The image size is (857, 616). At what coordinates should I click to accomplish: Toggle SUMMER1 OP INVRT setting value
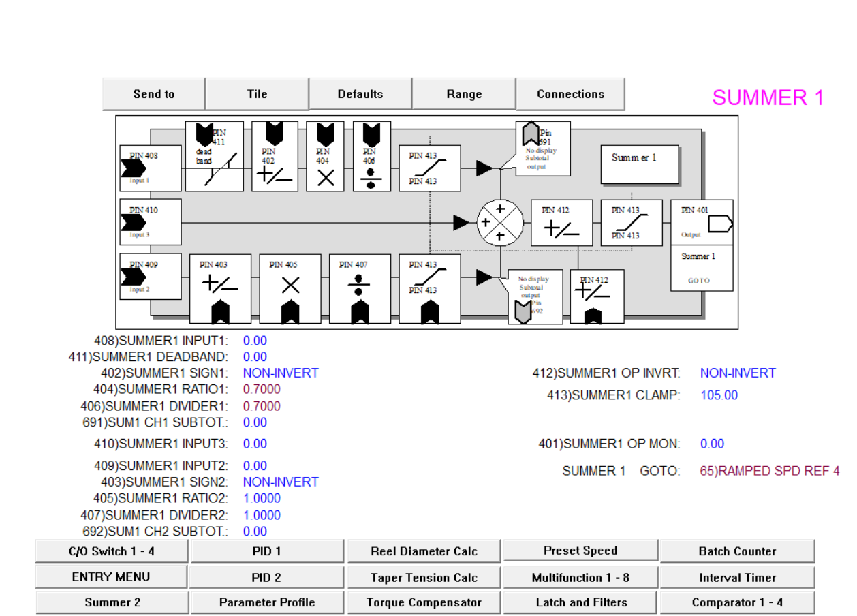(738, 373)
